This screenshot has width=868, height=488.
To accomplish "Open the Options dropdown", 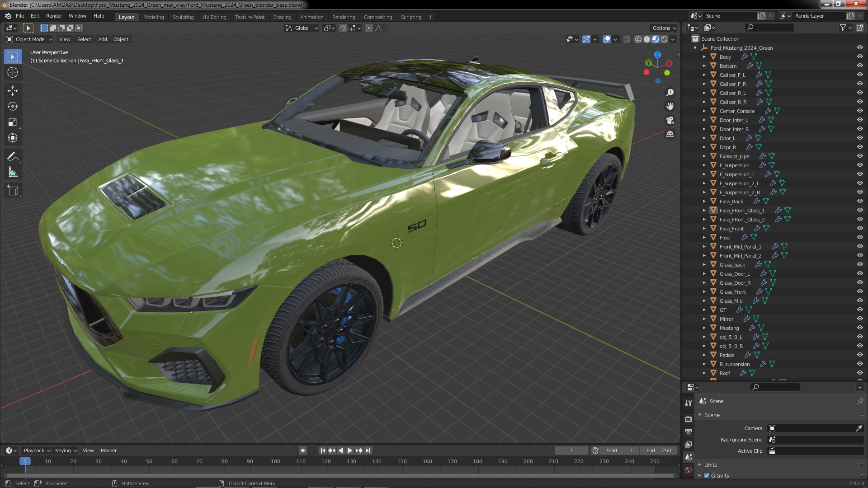I will point(664,28).
